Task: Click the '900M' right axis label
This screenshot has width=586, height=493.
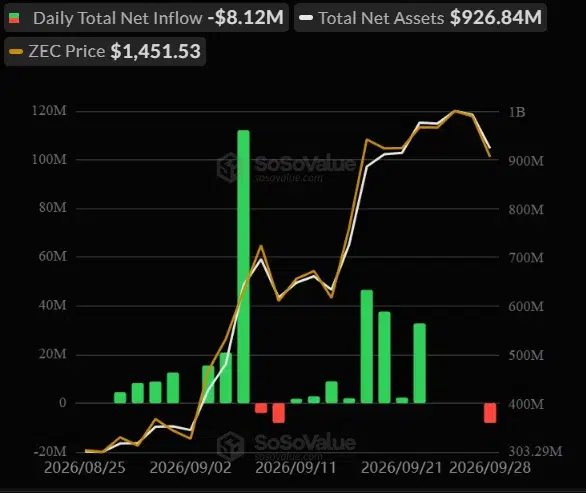Action: pos(526,161)
